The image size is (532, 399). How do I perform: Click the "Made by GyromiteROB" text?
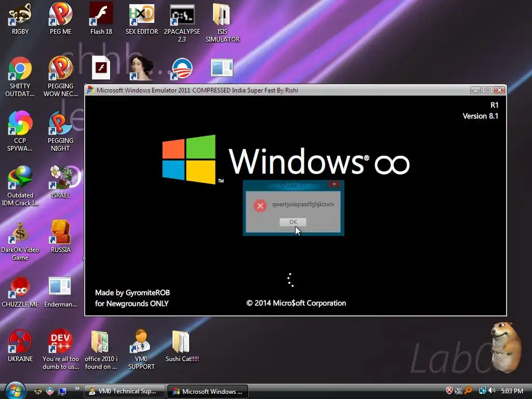pos(132,292)
